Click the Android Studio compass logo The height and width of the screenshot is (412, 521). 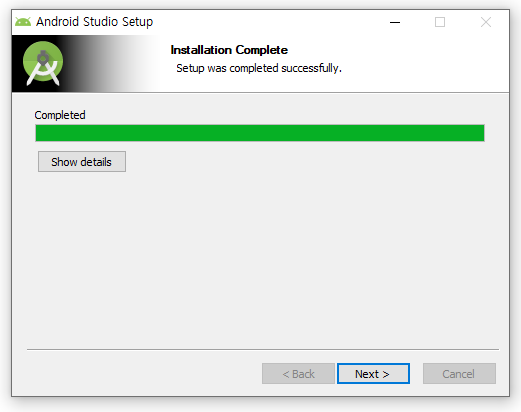[x=43, y=63]
